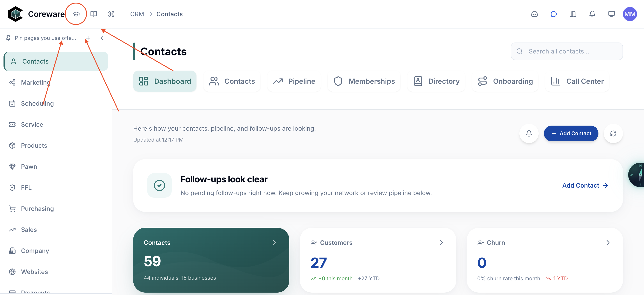Click CRM in the breadcrumb
The width and height of the screenshot is (644, 295).
[137, 14]
